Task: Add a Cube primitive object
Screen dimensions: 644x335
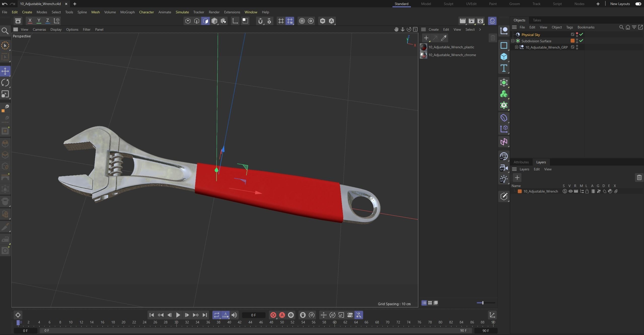Action: [x=504, y=57]
